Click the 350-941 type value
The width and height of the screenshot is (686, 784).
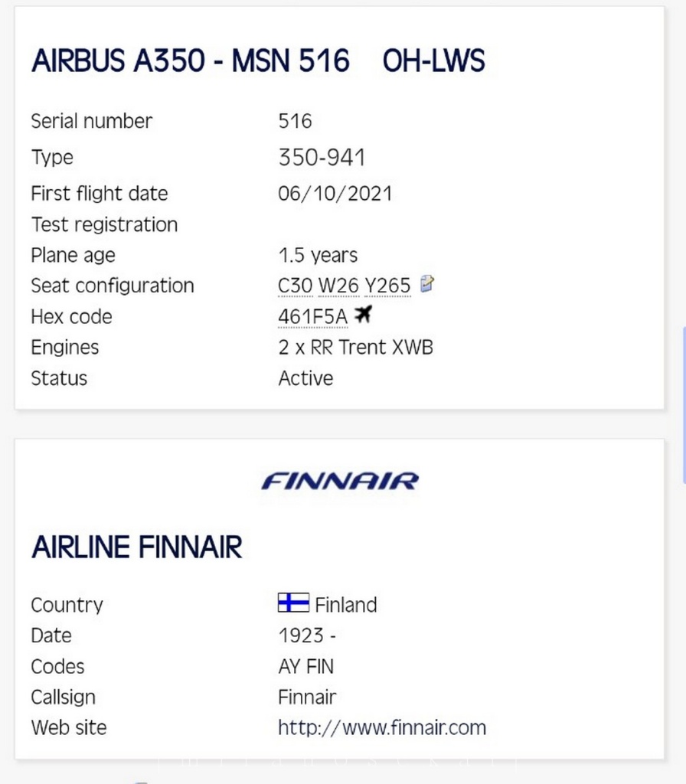322,157
